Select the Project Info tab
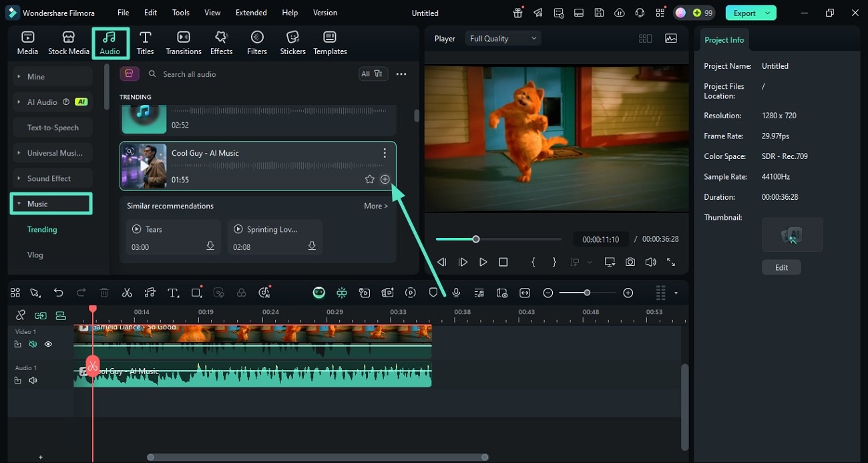868x463 pixels. click(x=724, y=40)
